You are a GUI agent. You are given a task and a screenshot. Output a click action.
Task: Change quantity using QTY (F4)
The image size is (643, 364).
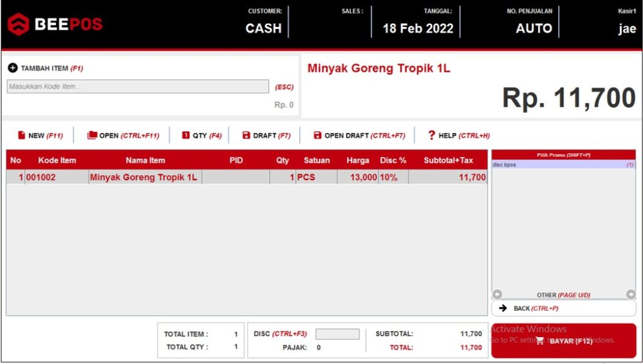202,136
